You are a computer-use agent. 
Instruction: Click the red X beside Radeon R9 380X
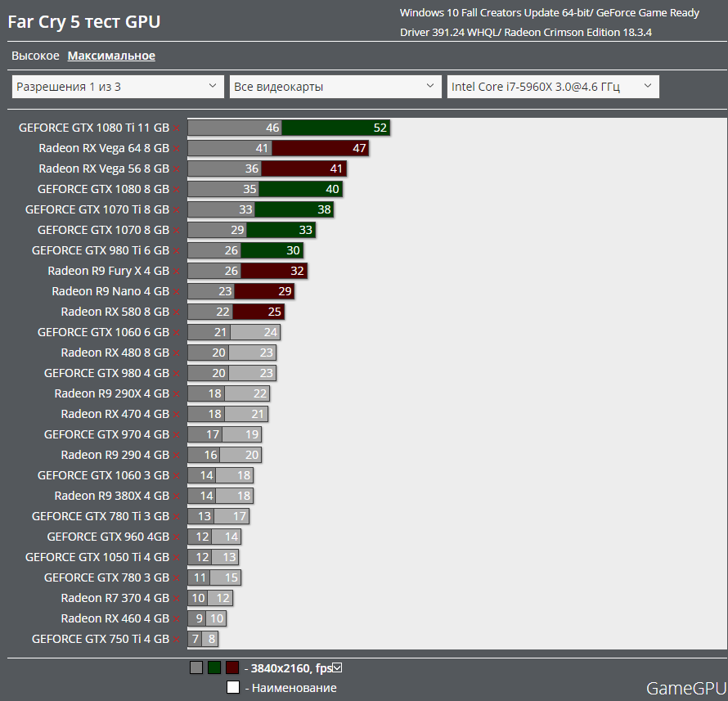coord(177,496)
